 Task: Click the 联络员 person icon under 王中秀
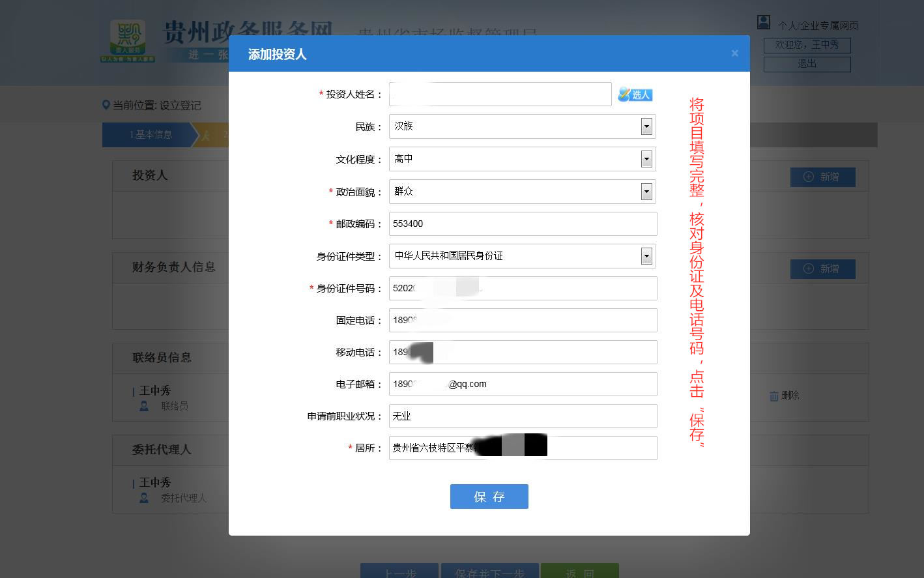tap(145, 406)
